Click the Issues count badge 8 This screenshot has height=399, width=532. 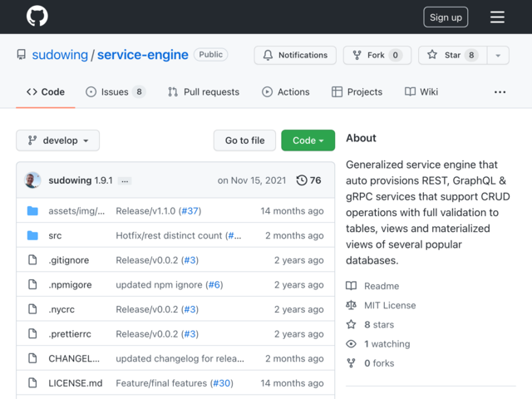[139, 91]
